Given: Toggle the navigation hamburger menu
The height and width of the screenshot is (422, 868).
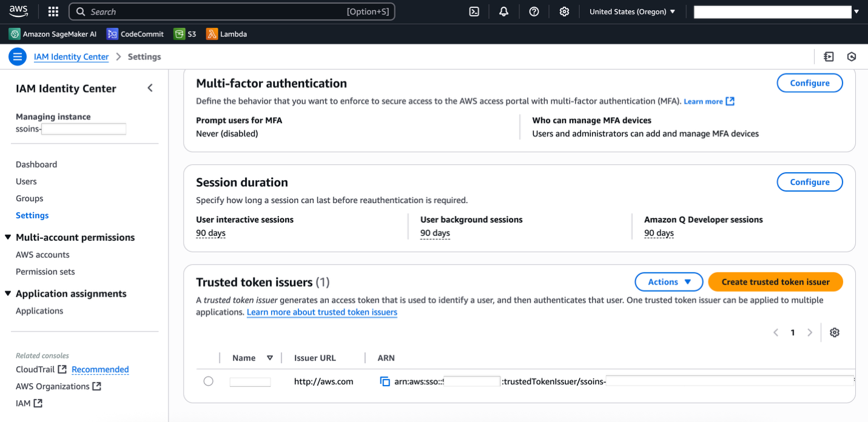Looking at the screenshot, I should (17, 56).
